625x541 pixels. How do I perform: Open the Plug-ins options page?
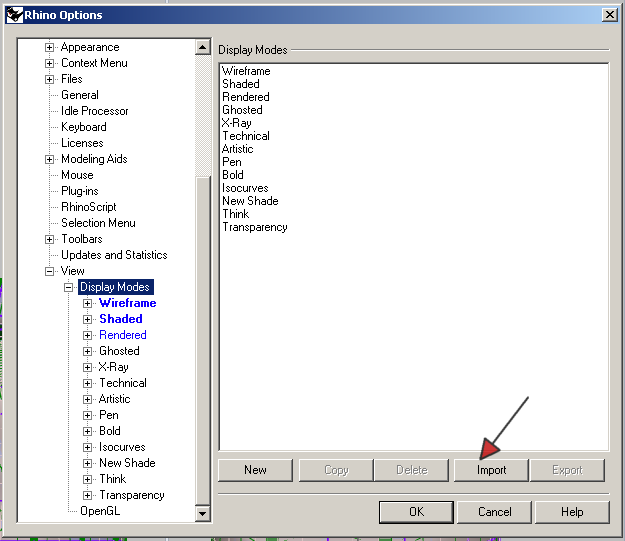point(80,191)
